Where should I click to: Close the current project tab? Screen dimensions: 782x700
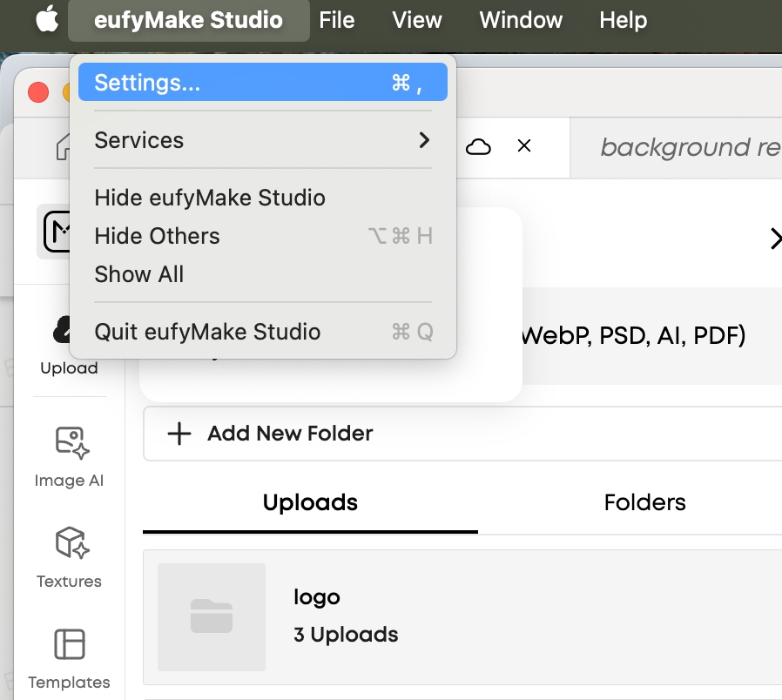(524, 146)
